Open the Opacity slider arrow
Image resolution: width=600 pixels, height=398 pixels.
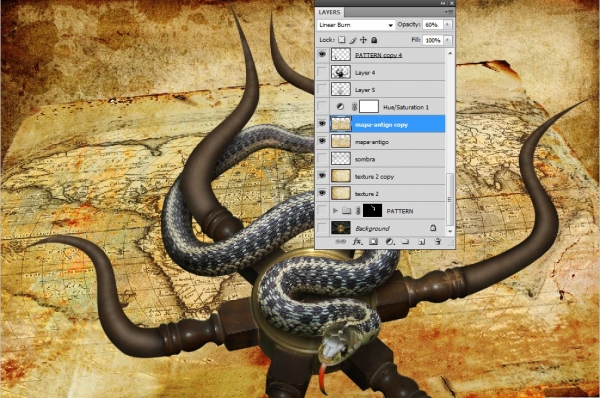click(x=447, y=24)
